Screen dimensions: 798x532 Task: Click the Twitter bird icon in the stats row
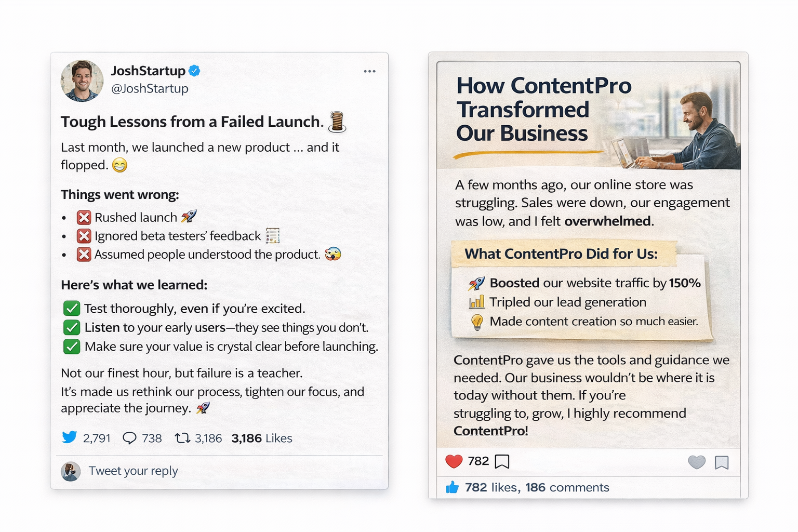69,437
